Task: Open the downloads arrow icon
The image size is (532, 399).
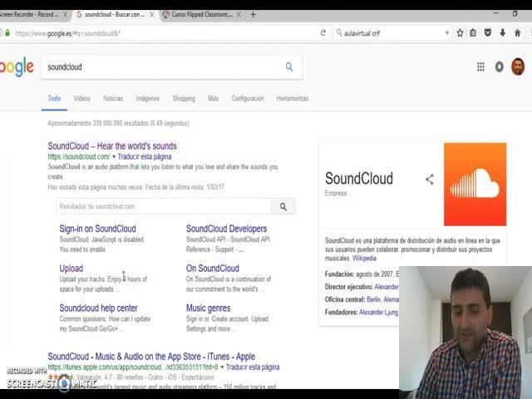Action: tap(503, 33)
